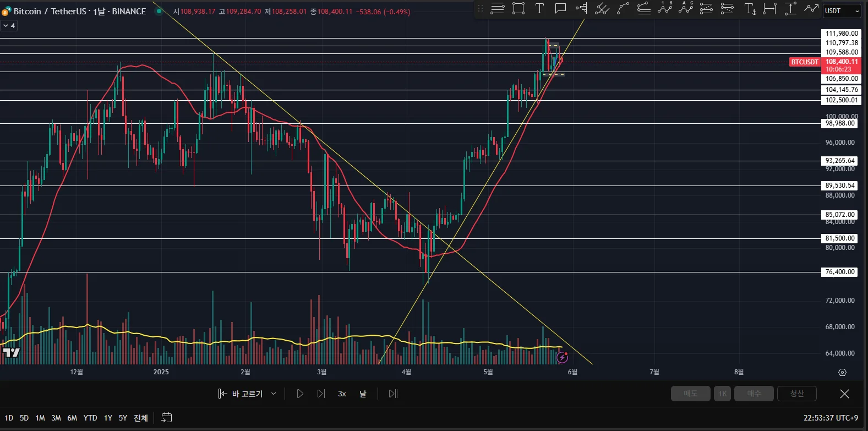Click the 111,980.00 horizontal line label

coord(842,34)
